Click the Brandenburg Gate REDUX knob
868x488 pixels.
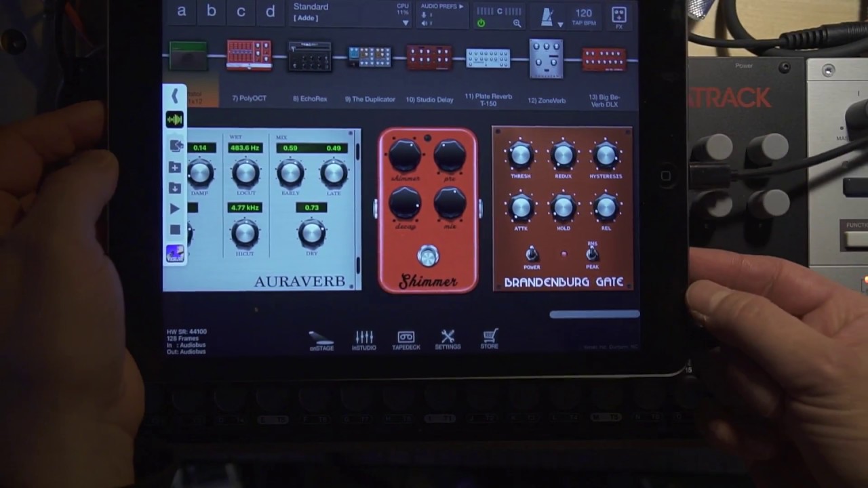tap(563, 155)
